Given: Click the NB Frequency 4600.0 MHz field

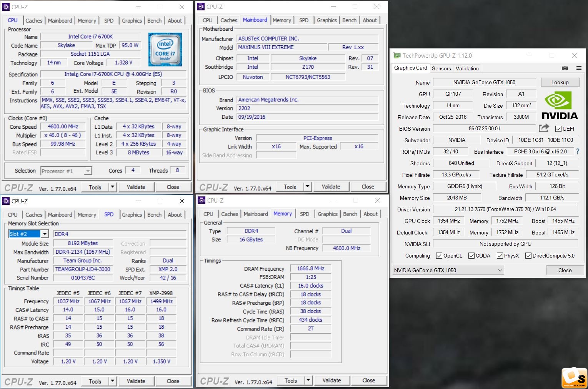Looking at the screenshot, I should click(346, 248).
